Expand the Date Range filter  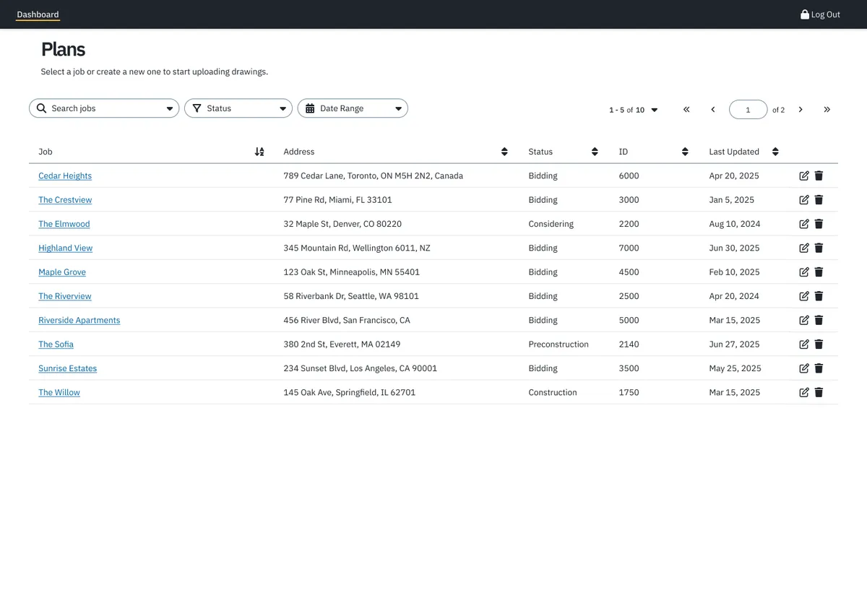coord(353,108)
